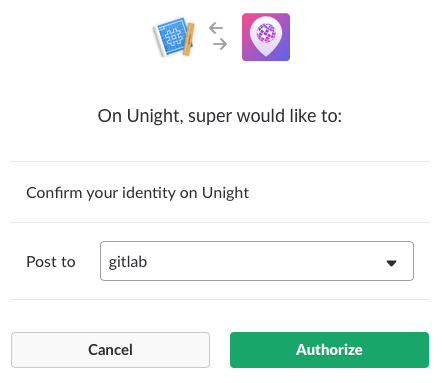This screenshot has width=443, height=383.
Task: Focus the gitlab channel select field
Action: click(257, 261)
